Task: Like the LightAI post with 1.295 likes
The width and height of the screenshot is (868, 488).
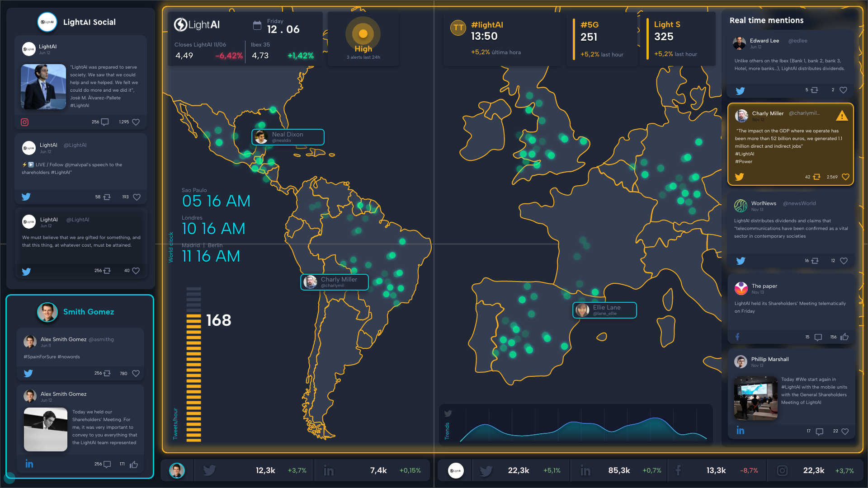Action: click(136, 122)
